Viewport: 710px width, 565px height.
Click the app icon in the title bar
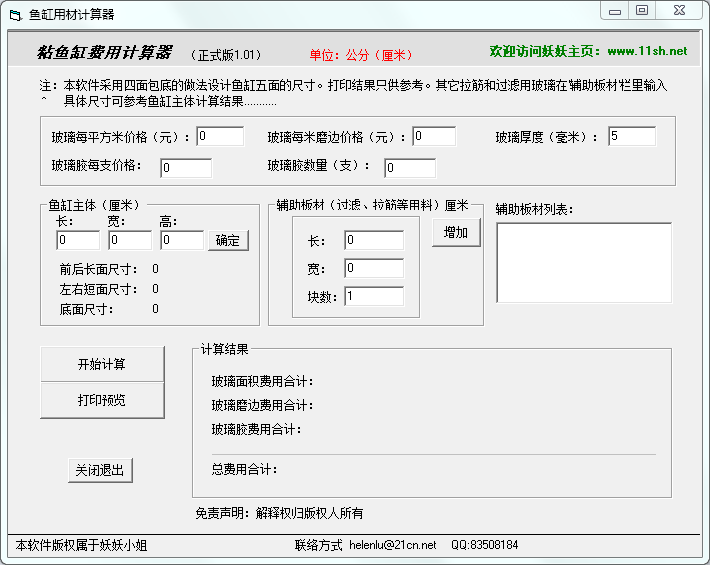(15, 14)
